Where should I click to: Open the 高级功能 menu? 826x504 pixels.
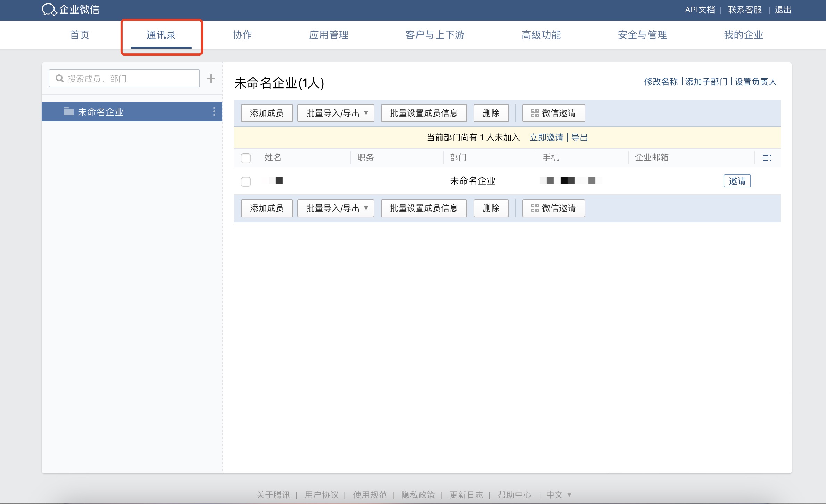pos(541,35)
